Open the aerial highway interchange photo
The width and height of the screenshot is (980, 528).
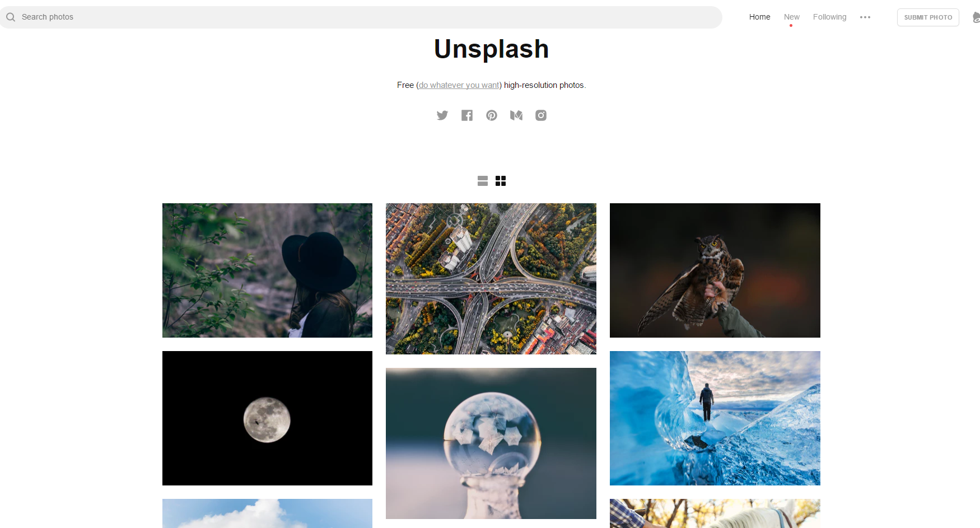[x=491, y=279]
